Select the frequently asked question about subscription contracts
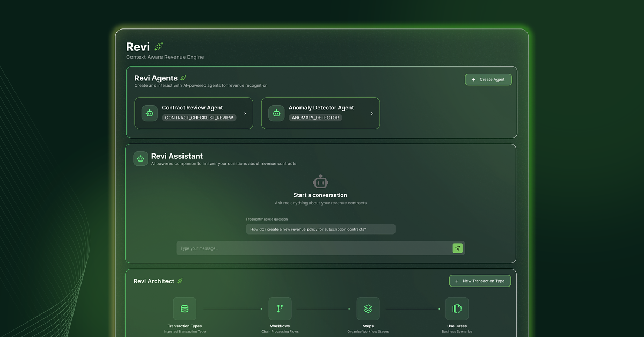Screen dimensions: 644x337 coord(320,229)
